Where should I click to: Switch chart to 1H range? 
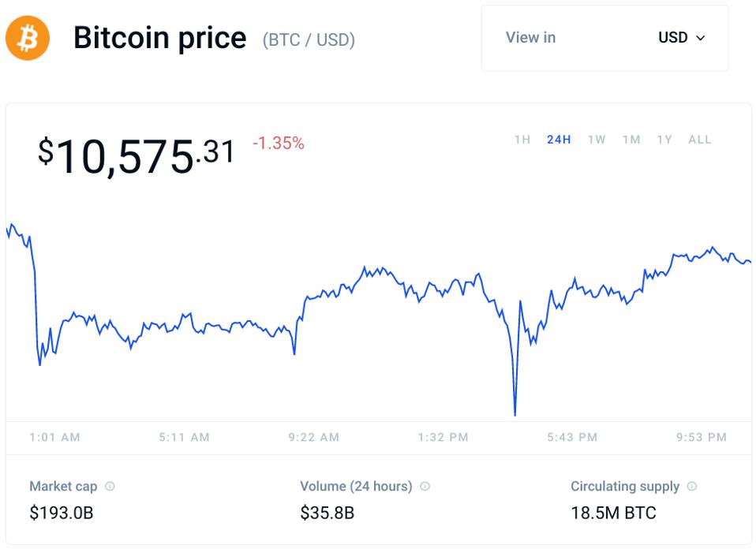point(522,140)
